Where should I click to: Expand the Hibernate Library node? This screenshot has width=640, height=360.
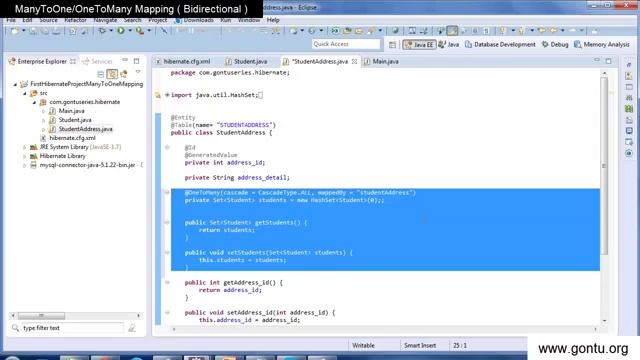[x=24, y=156]
